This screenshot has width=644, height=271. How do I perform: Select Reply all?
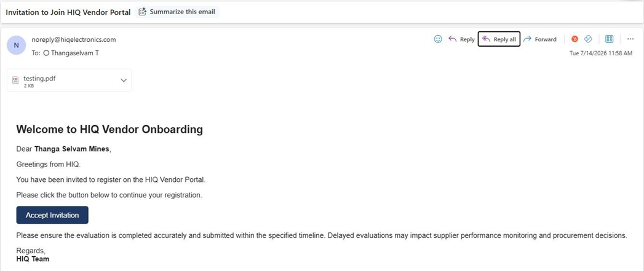(499, 39)
